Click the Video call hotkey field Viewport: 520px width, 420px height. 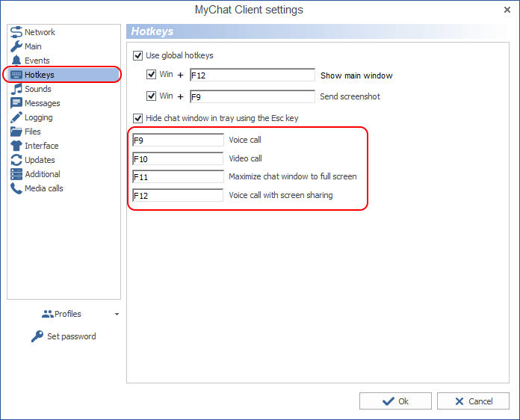click(178, 158)
